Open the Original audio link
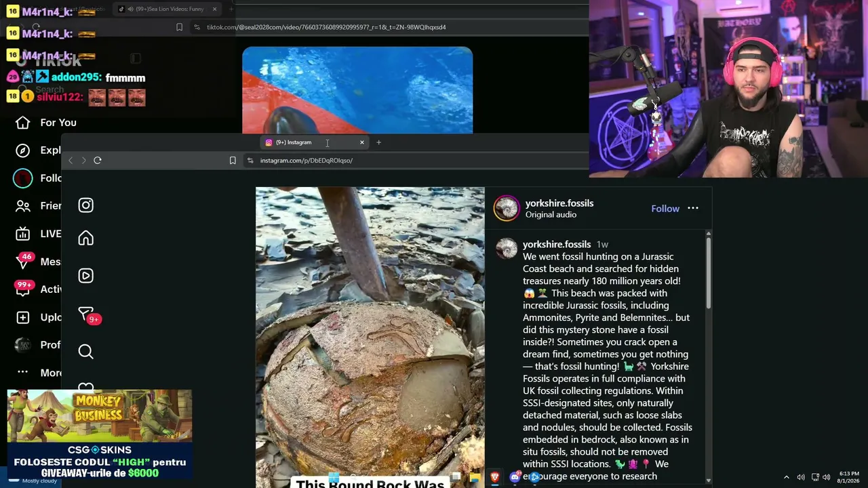Viewport: 868px width, 488px height. (x=551, y=215)
